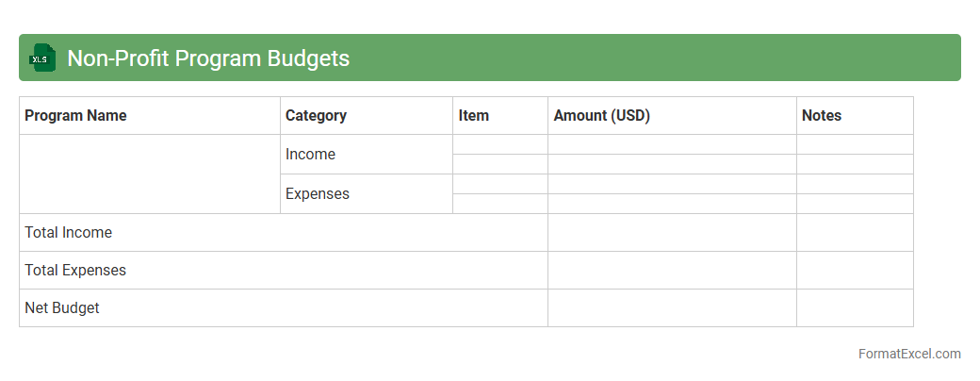This screenshot has width=980, height=381.
Task: Select the Total Expenses row label
Action: click(x=75, y=271)
